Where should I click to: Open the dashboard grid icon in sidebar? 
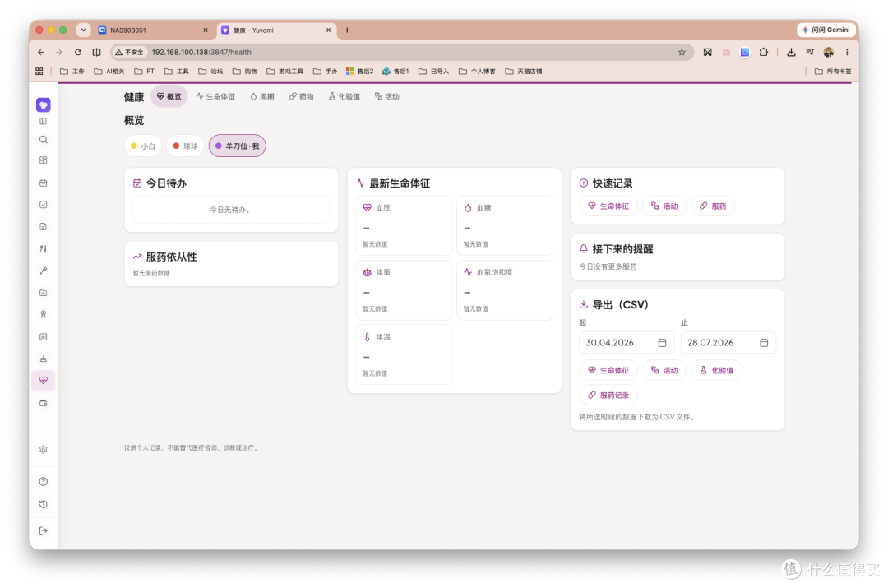pos(43,160)
